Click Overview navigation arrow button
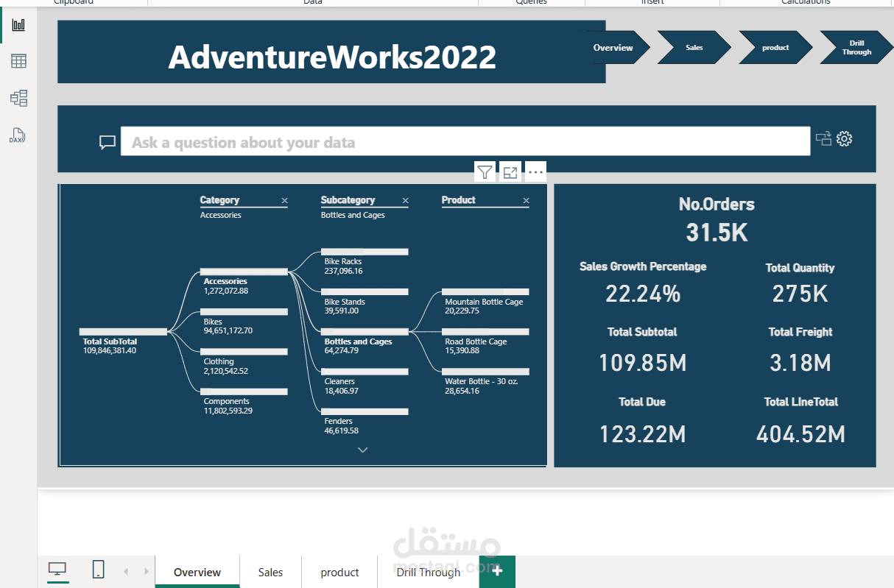894x588 pixels. (617, 48)
